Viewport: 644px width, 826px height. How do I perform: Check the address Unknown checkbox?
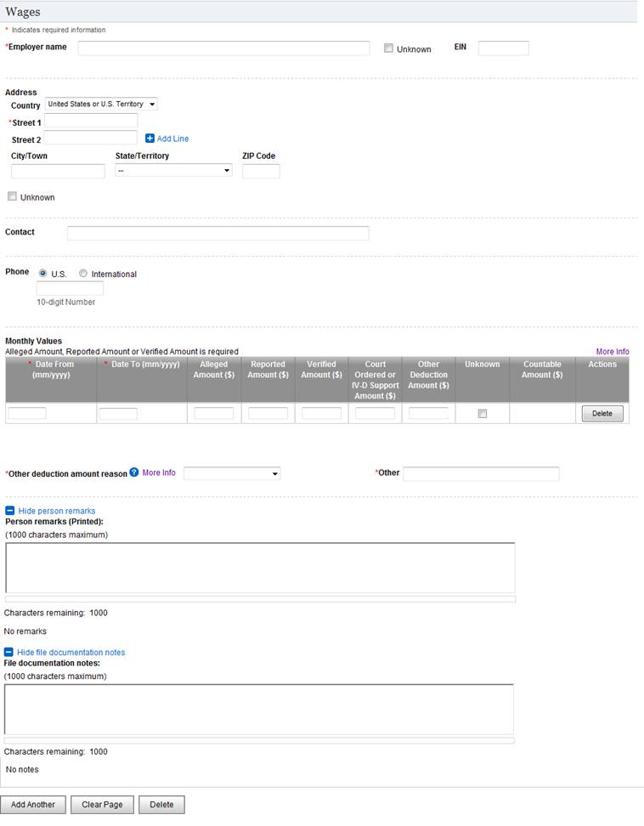point(12,196)
